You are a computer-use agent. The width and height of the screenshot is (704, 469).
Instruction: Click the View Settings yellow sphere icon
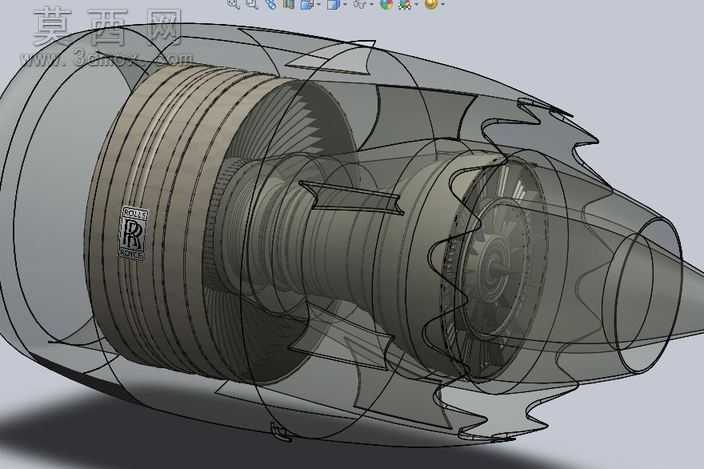[x=431, y=4]
